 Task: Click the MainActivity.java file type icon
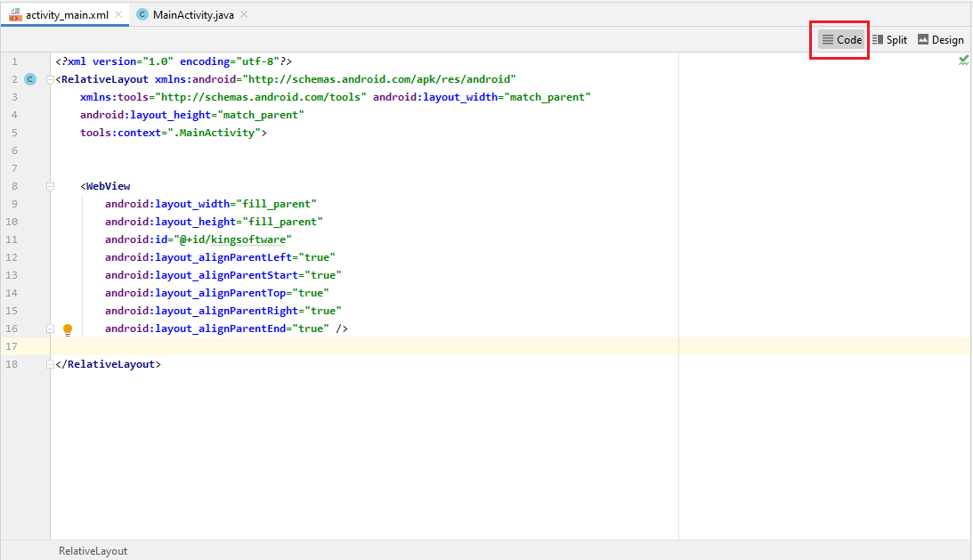tap(142, 15)
